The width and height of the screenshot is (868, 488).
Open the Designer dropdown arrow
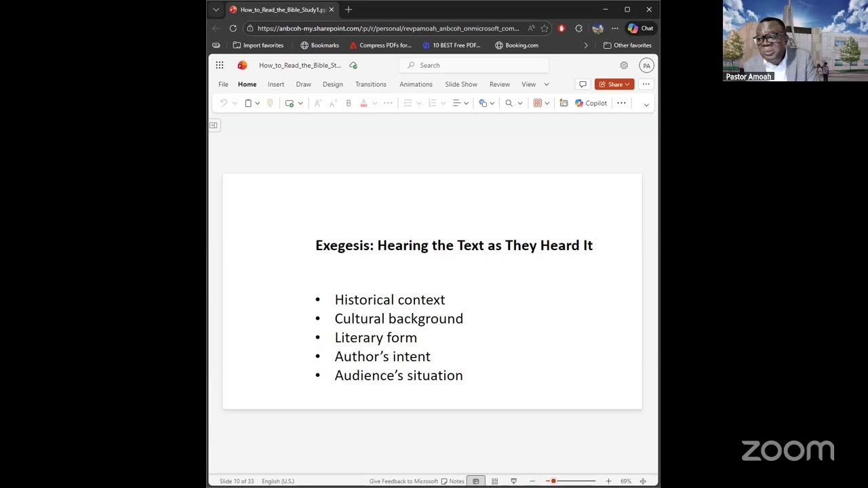[x=547, y=104]
